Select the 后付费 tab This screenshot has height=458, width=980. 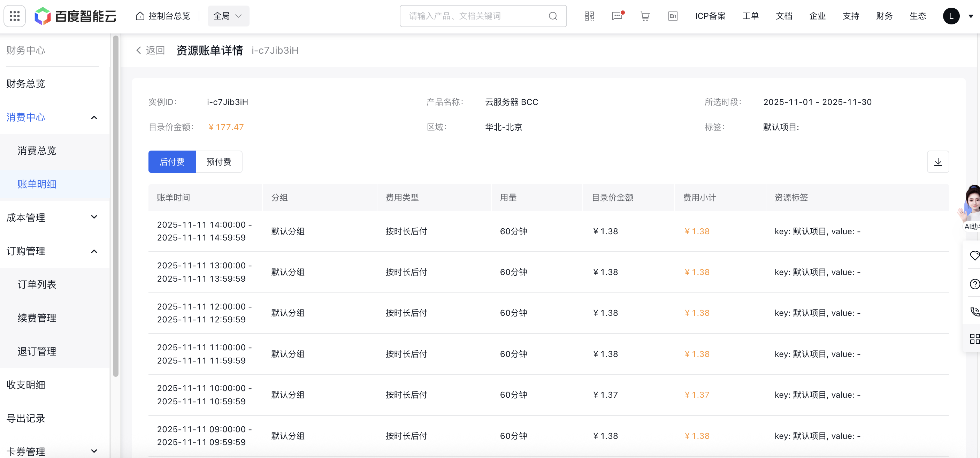click(x=172, y=162)
